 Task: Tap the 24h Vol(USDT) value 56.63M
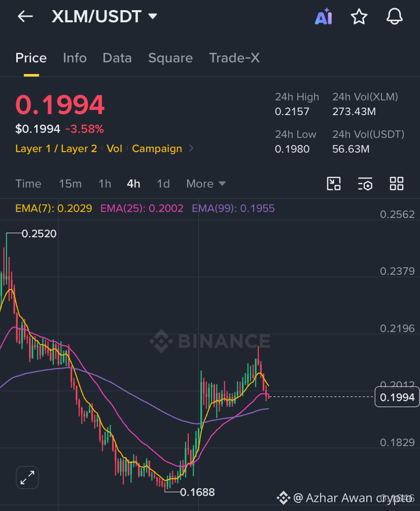pos(351,149)
